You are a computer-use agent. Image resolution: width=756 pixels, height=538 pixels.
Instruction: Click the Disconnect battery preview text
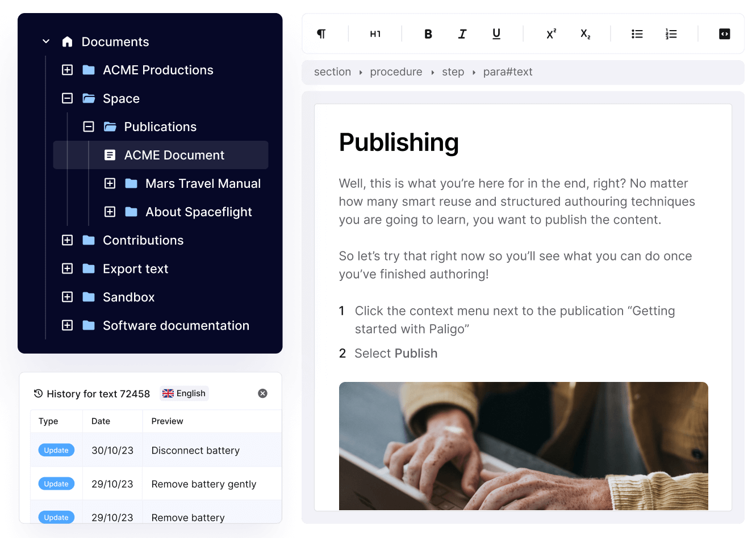[195, 450]
